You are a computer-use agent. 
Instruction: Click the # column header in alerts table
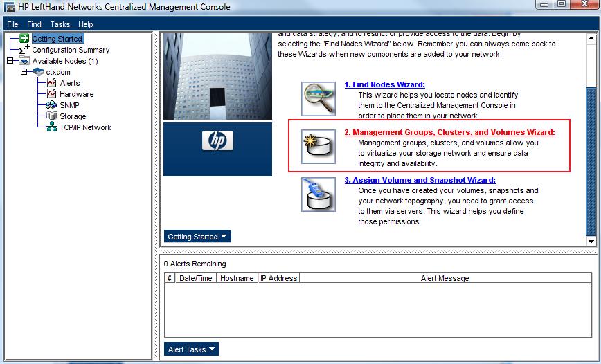coord(170,278)
